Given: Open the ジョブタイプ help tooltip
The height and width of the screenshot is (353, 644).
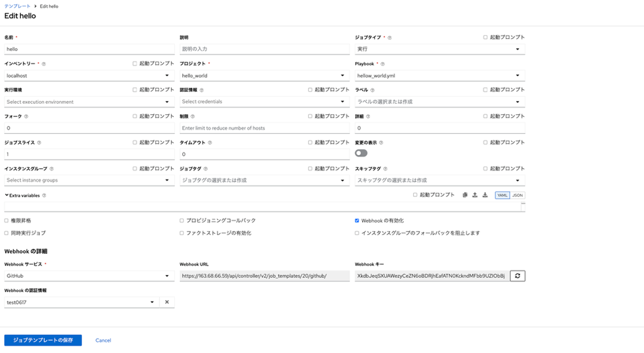Looking at the screenshot, I should coord(389,37).
